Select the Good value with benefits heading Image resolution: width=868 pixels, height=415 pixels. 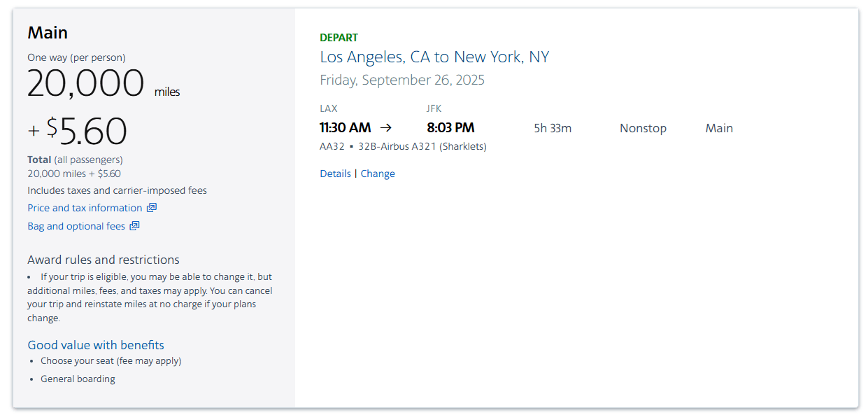(96, 345)
